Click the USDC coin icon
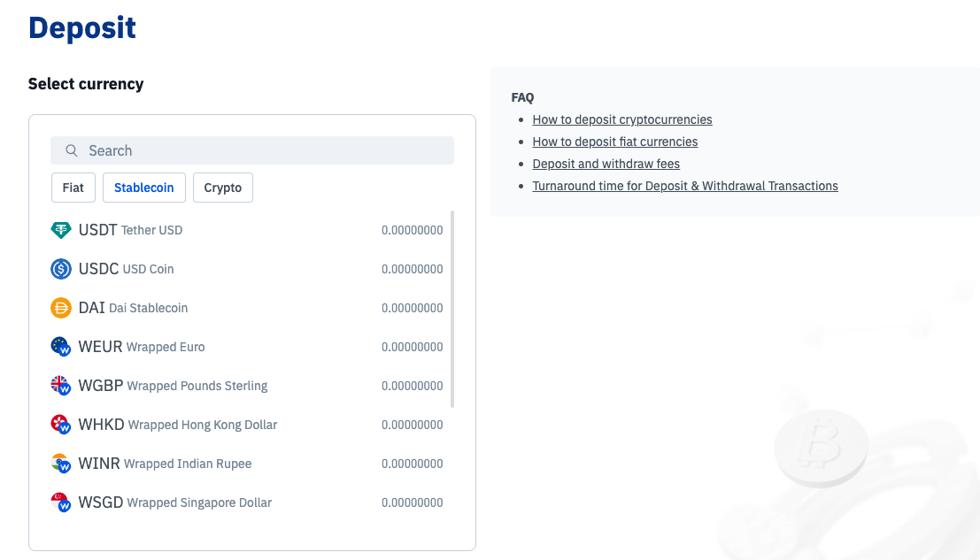This screenshot has height=560, width=980. tap(60, 269)
